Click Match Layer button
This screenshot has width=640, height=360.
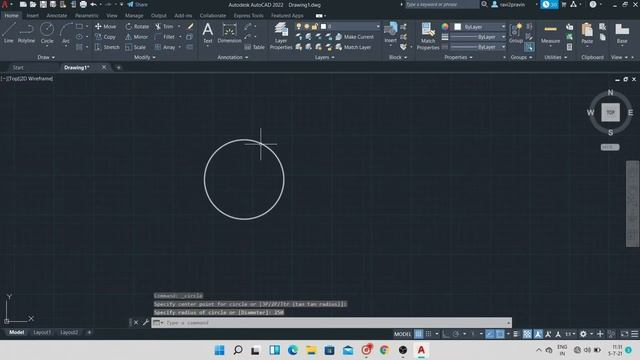coord(353,47)
